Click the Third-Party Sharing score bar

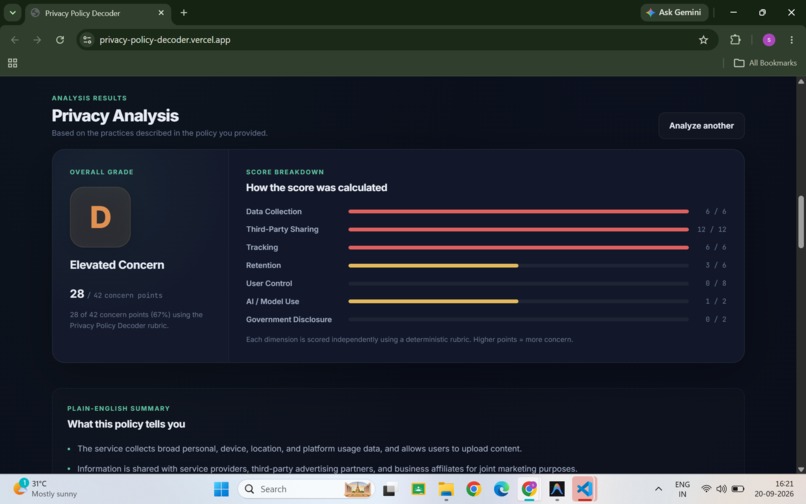[518, 229]
